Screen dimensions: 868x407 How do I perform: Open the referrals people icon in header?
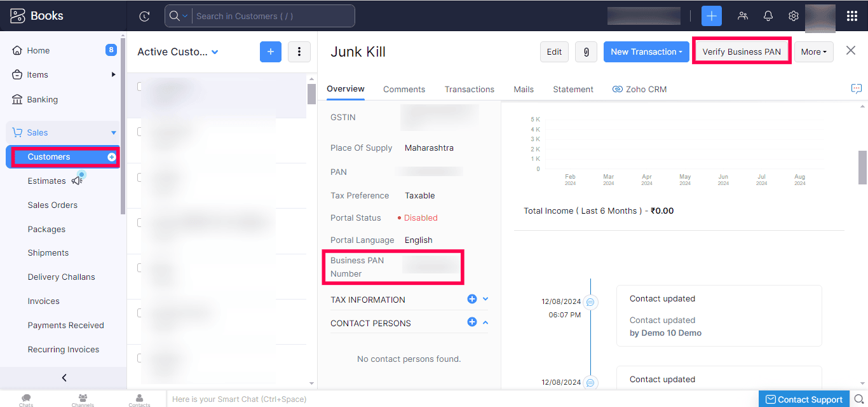(x=743, y=17)
